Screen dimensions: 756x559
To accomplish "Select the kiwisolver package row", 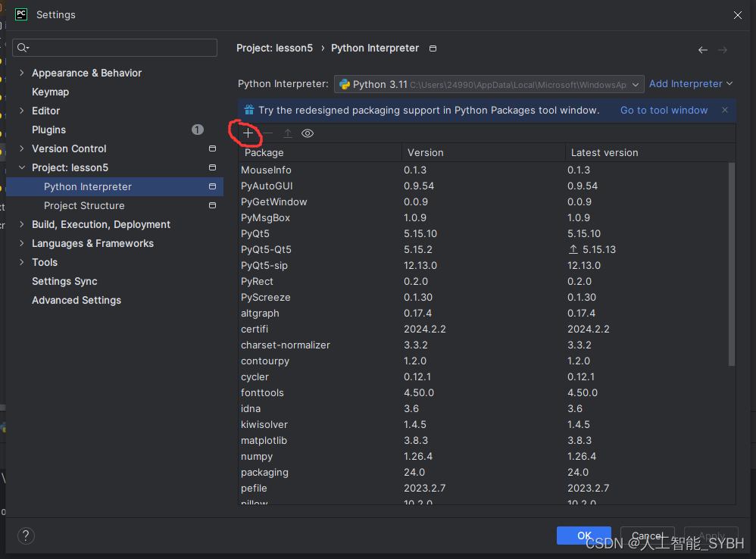I will [483, 424].
